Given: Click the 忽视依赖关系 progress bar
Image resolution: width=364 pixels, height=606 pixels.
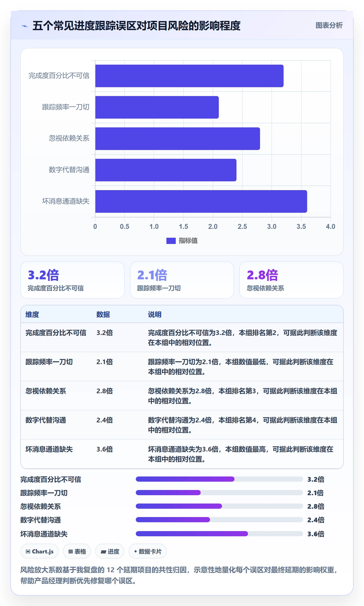Looking at the screenshot, I should (219, 506).
